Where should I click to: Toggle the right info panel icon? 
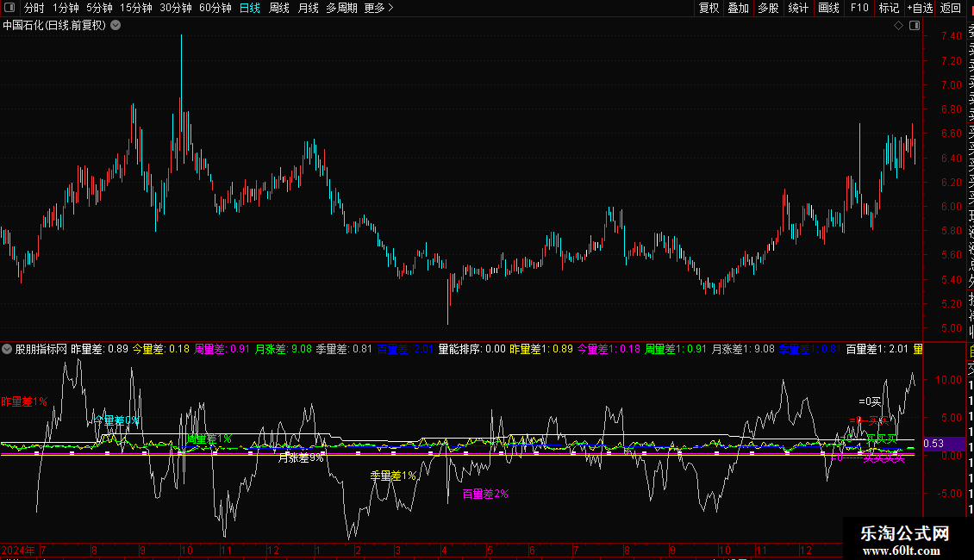[x=915, y=26]
